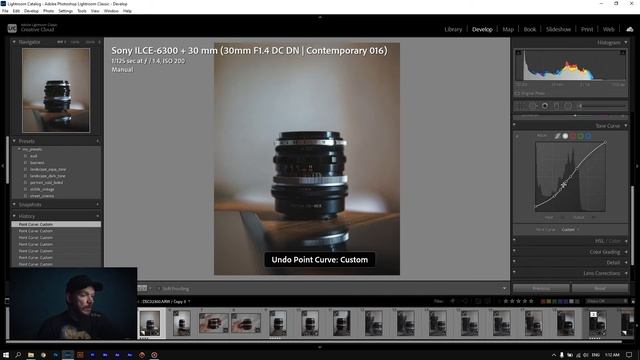
Task: Apply the street_cinema preset
Action: point(42,196)
